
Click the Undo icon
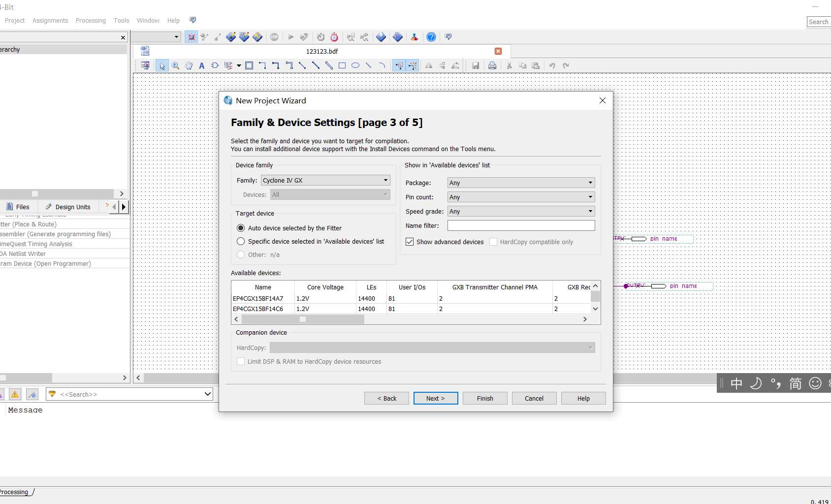click(552, 65)
